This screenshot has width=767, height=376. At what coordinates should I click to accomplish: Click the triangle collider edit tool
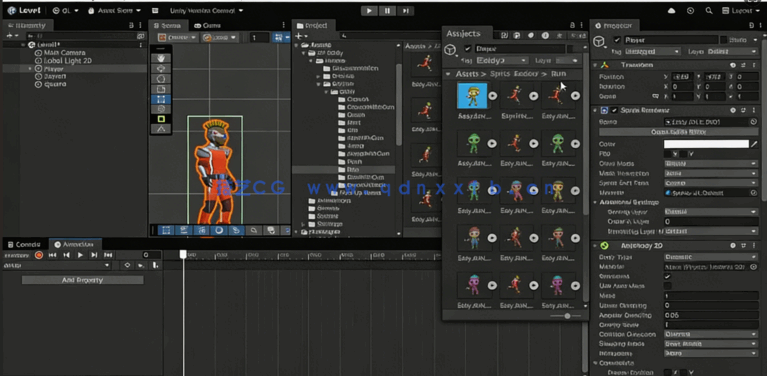[x=161, y=129]
